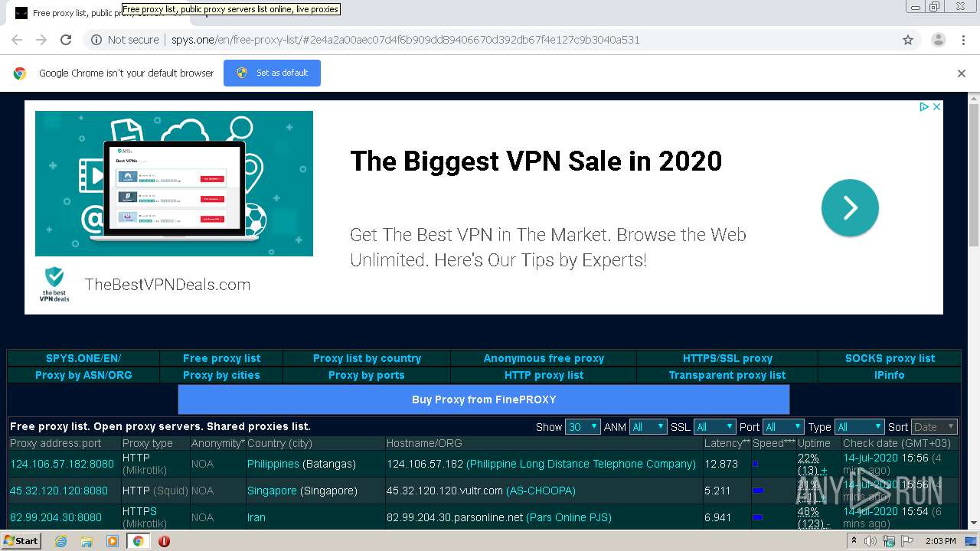Open the Port filter dropdown

783,427
